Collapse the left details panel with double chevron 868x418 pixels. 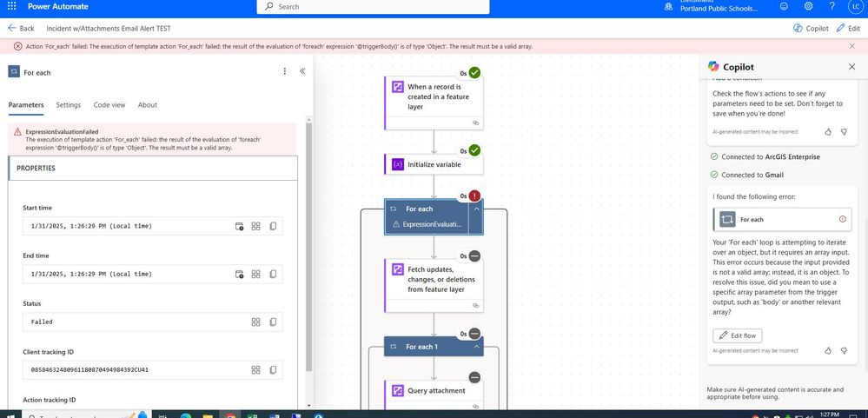pyautogui.click(x=302, y=71)
